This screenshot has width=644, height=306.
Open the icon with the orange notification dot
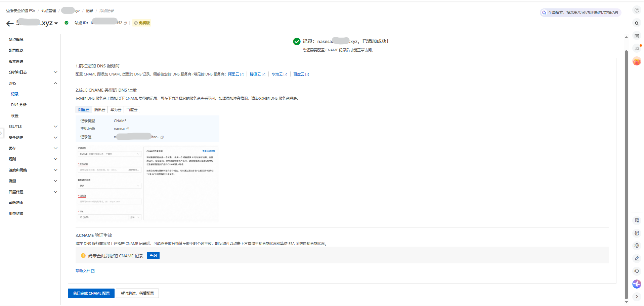(x=637, y=48)
